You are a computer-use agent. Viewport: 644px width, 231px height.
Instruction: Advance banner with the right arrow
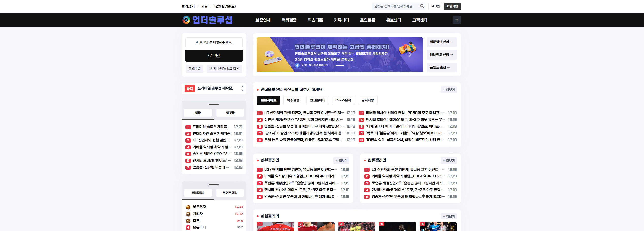(410, 55)
